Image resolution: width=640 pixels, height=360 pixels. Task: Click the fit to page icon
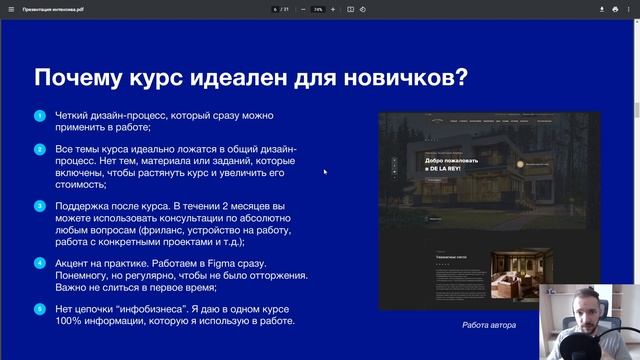350,9
